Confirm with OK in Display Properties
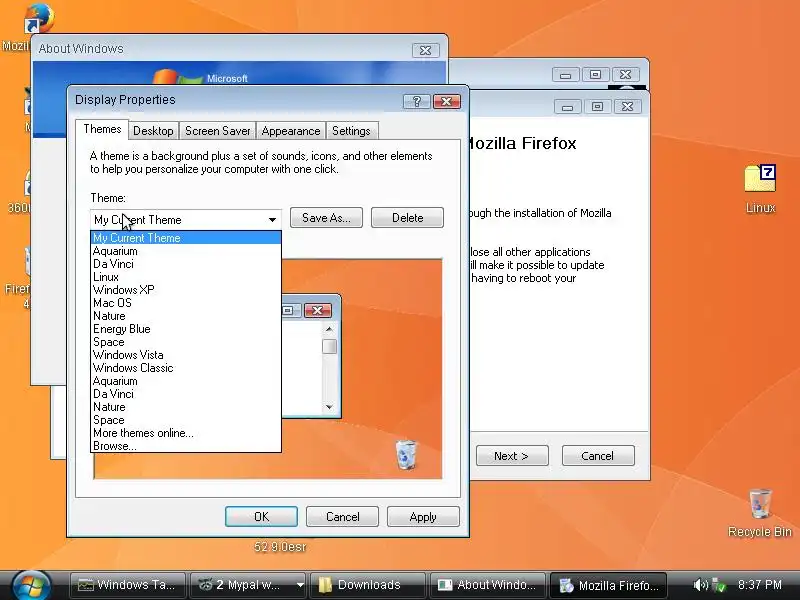800x600 pixels. (x=261, y=517)
